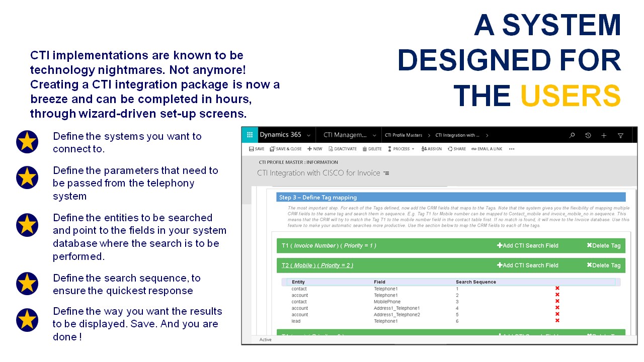Screen dimensions: 644x362
Task: Remove search sequence 1 contact Telephone1 row
Action: (x=557, y=289)
